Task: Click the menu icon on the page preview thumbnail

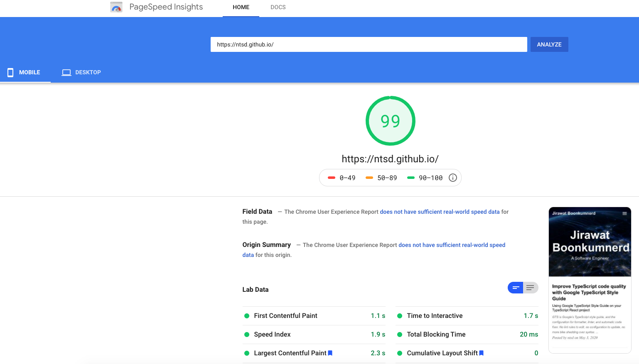Action: (x=625, y=213)
